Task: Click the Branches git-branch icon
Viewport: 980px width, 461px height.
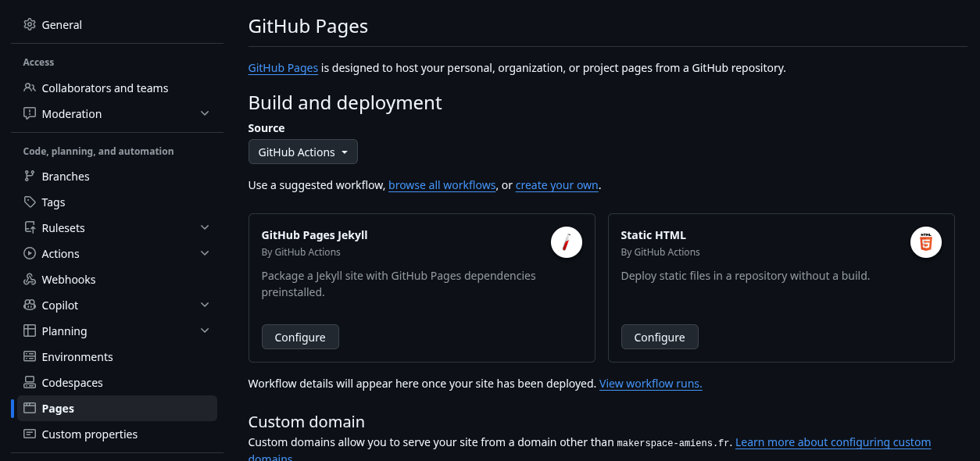Action: coord(30,176)
